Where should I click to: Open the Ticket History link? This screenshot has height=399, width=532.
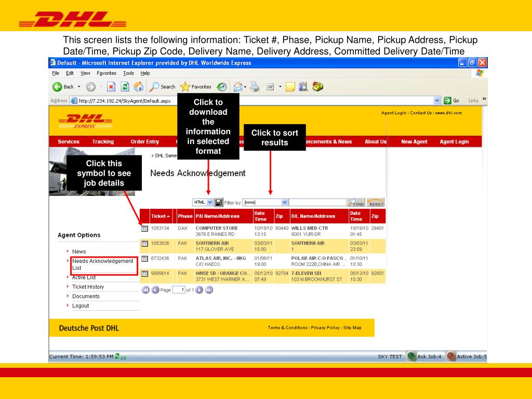[88, 287]
